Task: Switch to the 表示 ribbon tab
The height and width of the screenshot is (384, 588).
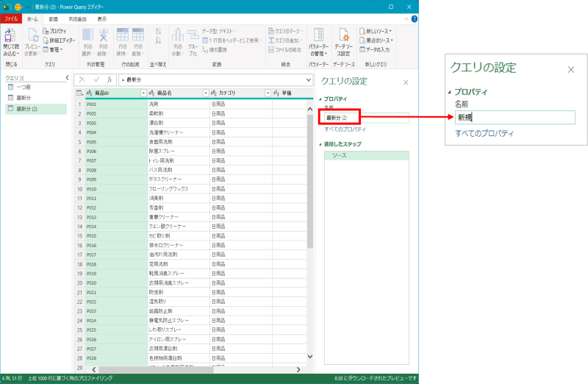Action: tap(102, 19)
